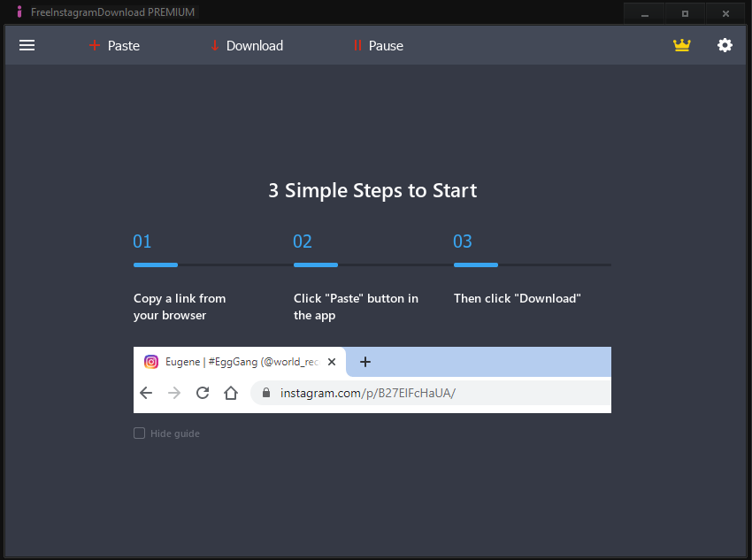This screenshot has height=560, width=752.
Task: Click the Paste button
Action: [x=115, y=45]
